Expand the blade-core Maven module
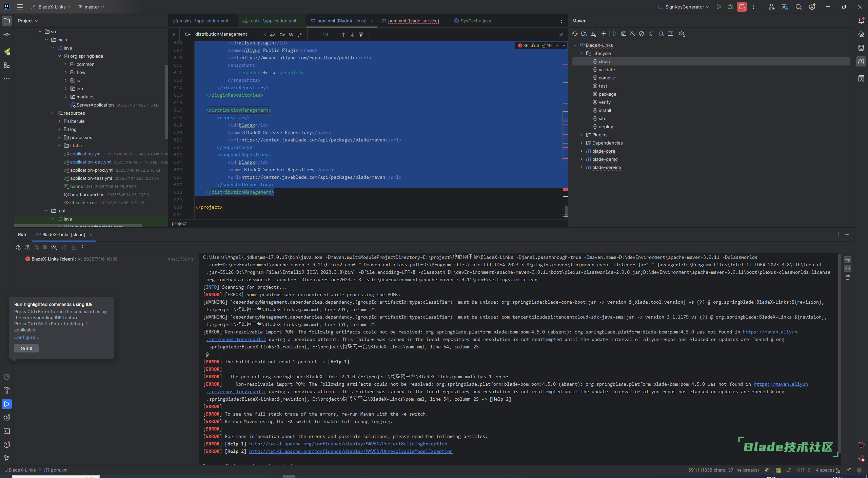Viewport: 868px width, 478px height. (x=581, y=151)
